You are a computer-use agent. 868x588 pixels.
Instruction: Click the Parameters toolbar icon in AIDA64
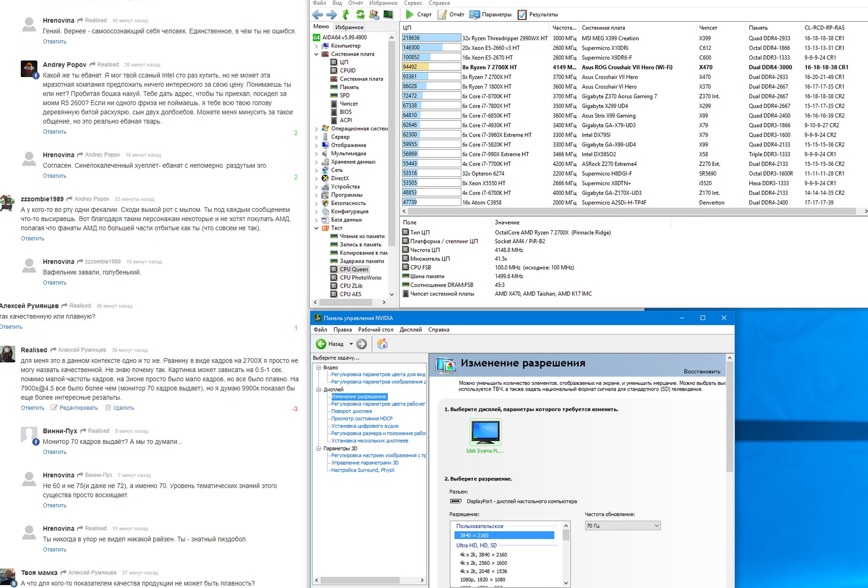click(x=474, y=15)
